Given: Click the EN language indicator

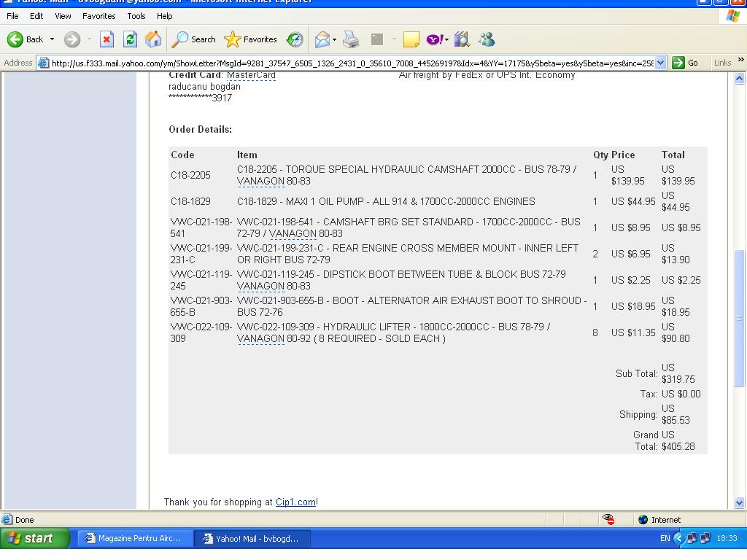Looking at the screenshot, I should [665, 539].
